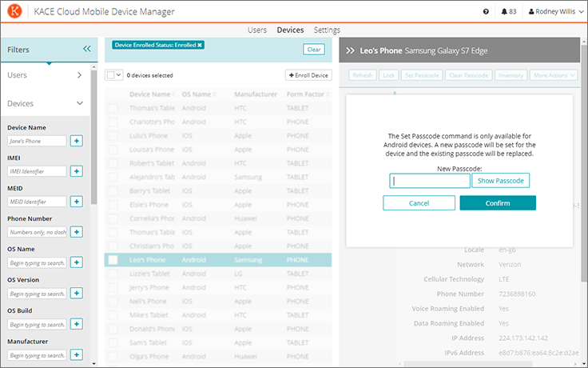588x368 pixels.
Task: Select Mike's Tablet row
Action: 218,315
